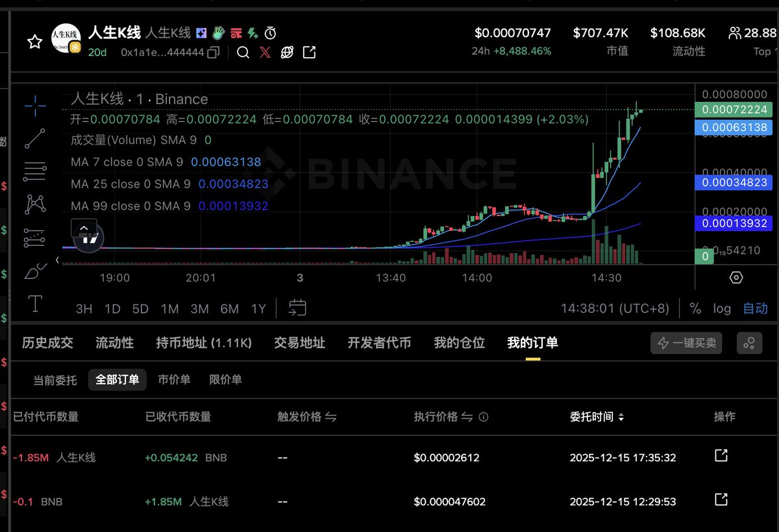This screenshot has width=779, height=532.
Task: Click the Top holders people icon
Action: pos(735,32)
